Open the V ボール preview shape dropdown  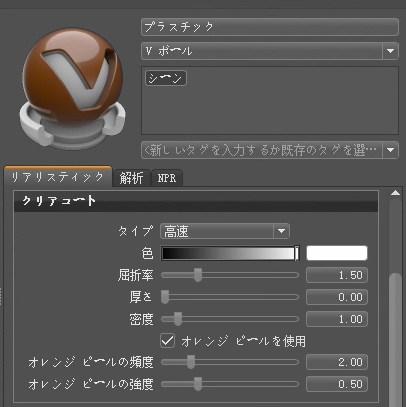[270, 51]
